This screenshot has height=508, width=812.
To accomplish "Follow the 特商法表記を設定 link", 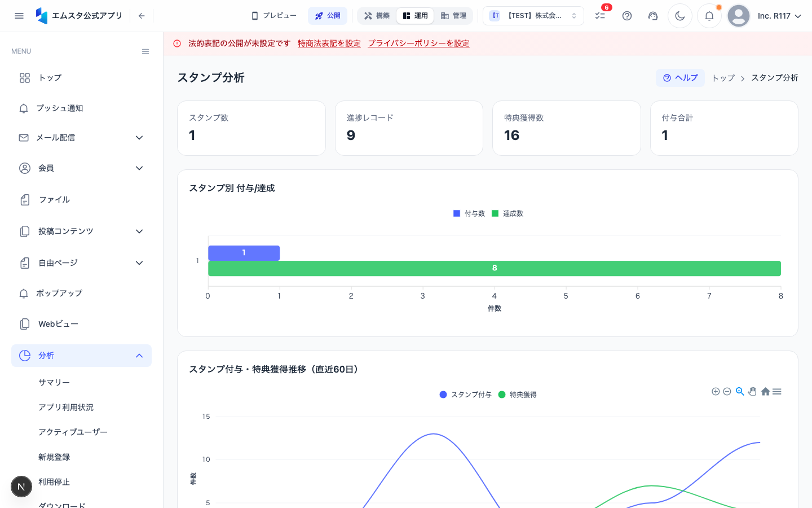I will [329, 43].
